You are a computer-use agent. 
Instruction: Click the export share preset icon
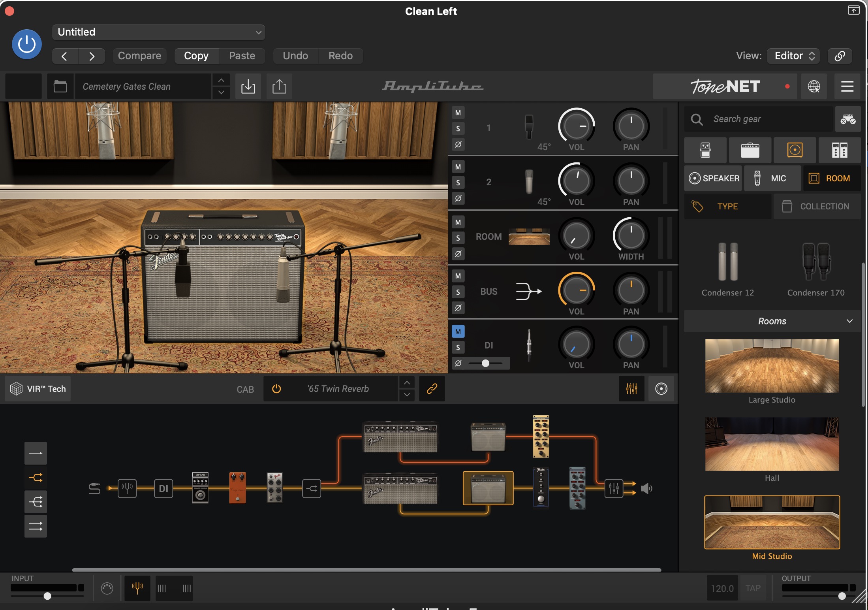tap(279, 86)
